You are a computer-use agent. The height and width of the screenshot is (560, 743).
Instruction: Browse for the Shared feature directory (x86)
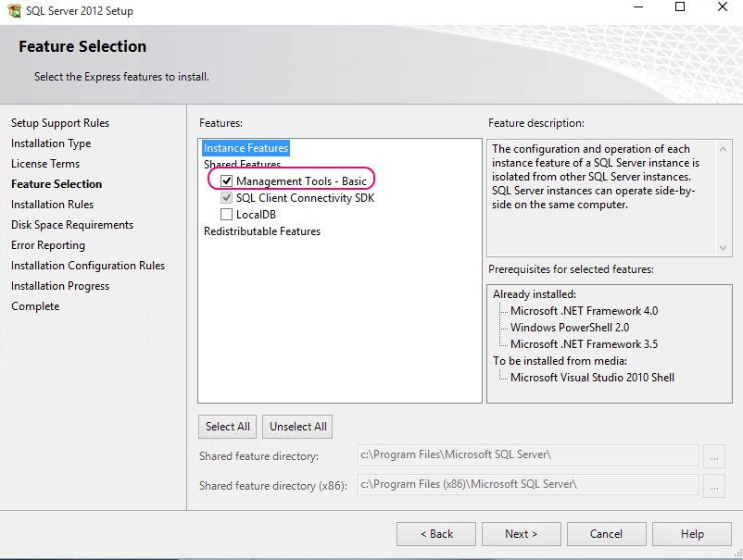(714, 485)
